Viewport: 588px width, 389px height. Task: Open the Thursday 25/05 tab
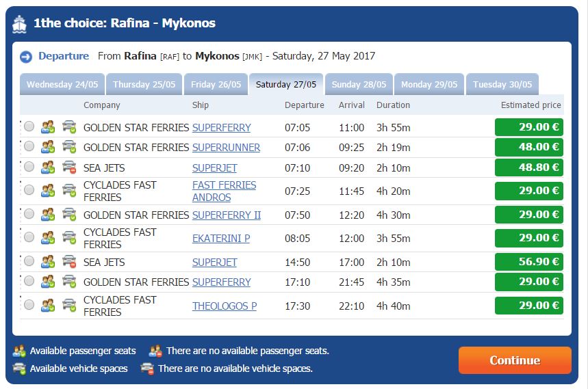coord(144,84)
